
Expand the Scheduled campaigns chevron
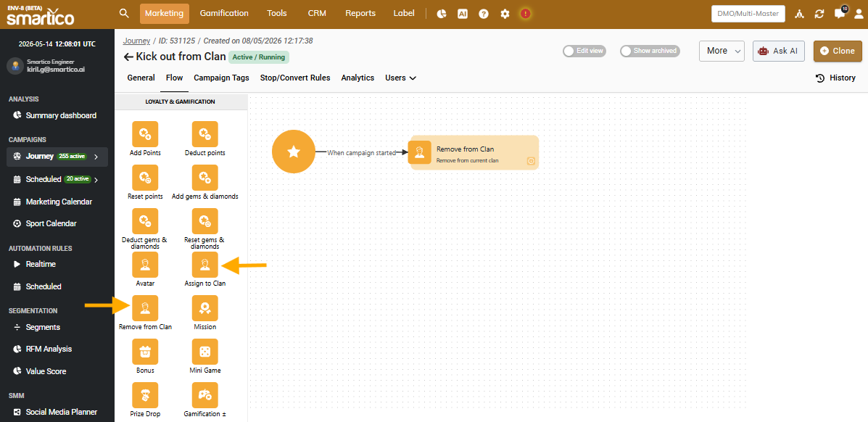coord(96,179)
